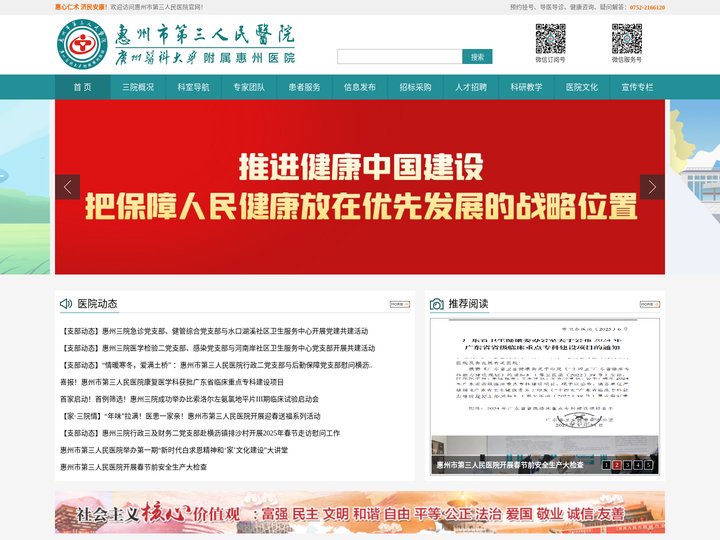Click the 惠心仁术 济民安康 slogan text
This screenshot has height=540, width=720.
point(81,7)
